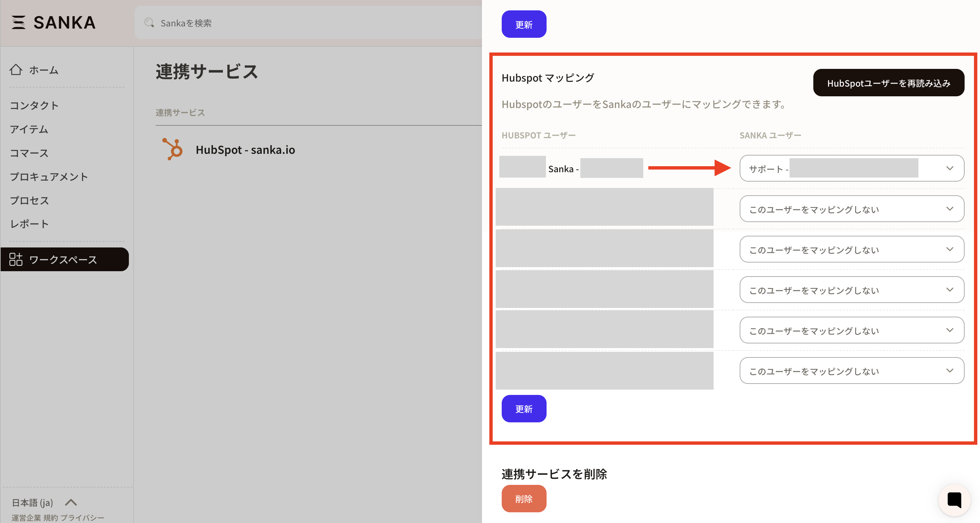Click the 連携サービスを削除 heading
The image size is (980, 523).
tap(554, 474)
